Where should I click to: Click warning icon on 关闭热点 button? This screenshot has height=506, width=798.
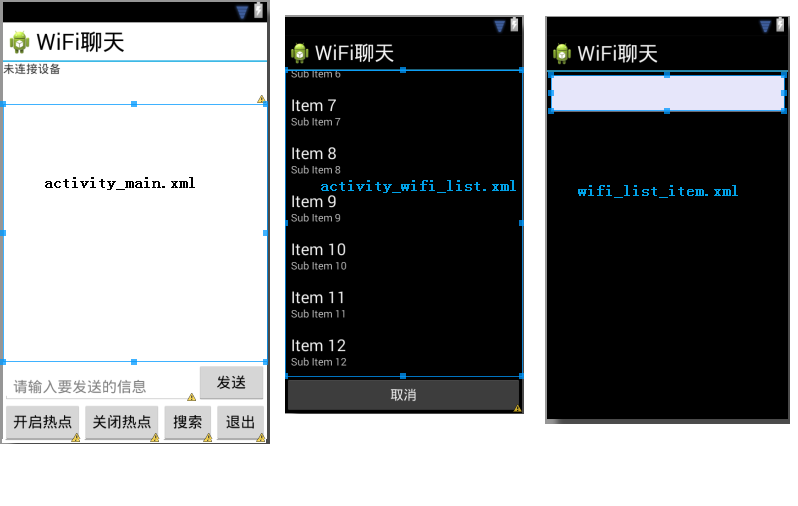155,437
